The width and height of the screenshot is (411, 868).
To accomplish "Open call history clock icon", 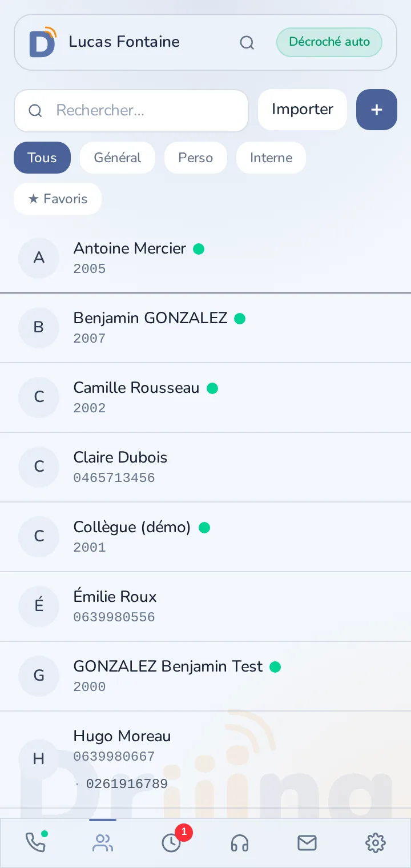I will click(171, 843).
